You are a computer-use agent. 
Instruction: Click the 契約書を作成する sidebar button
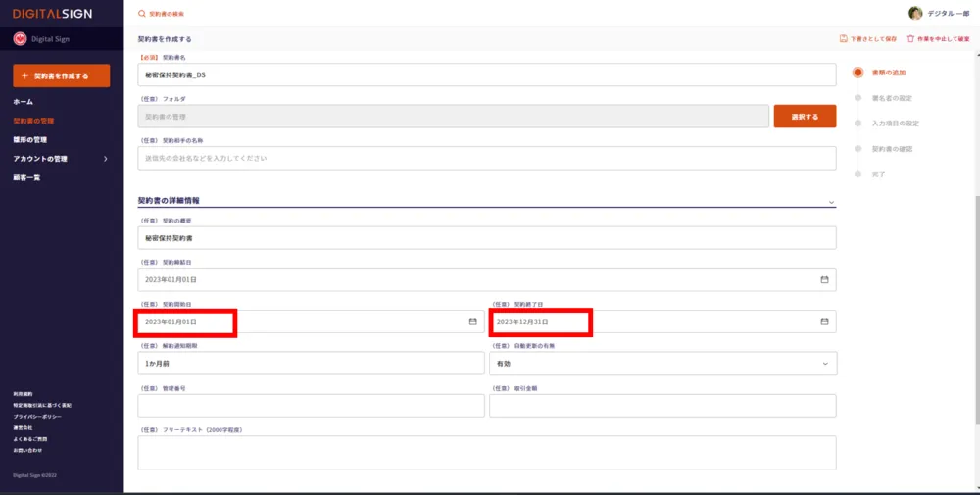coord(61,75)
